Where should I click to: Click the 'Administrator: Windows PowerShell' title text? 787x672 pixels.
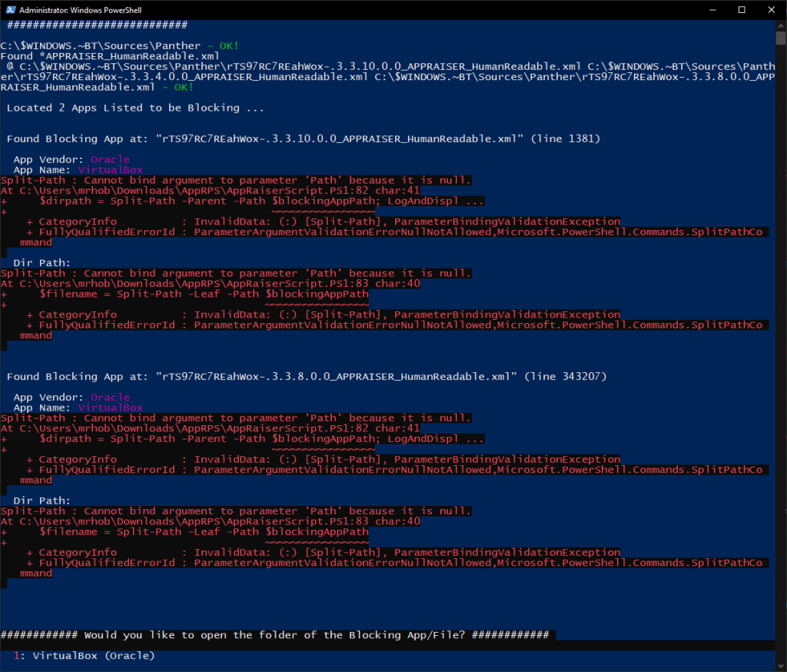click(x=80, y=10)
